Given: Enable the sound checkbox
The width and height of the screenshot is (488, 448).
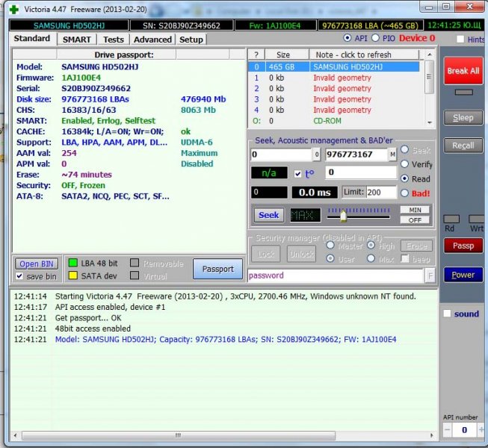Looking at the screenshot, I should (447, 314).
